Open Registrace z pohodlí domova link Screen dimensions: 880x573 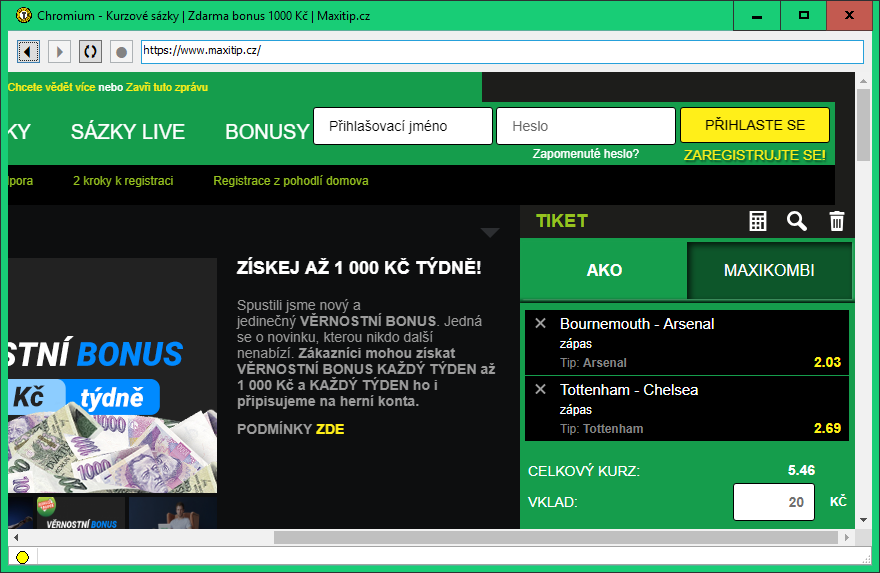tap(291, 181)
